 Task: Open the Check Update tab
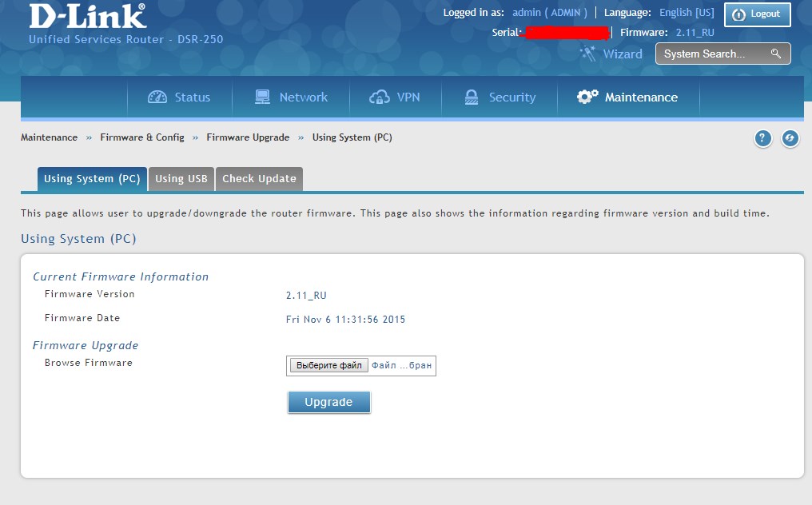click(259, 179)
